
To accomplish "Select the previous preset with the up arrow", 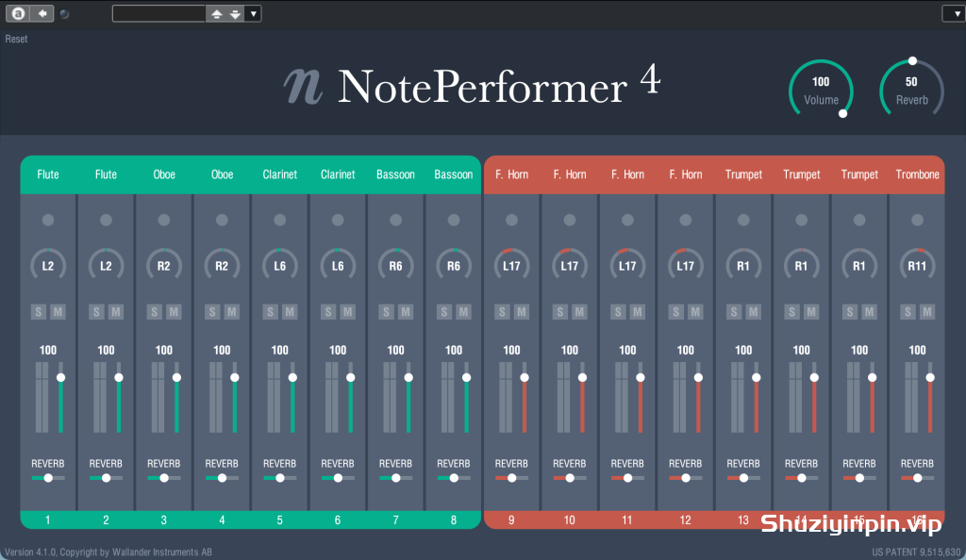I will (x=216, y=13).
